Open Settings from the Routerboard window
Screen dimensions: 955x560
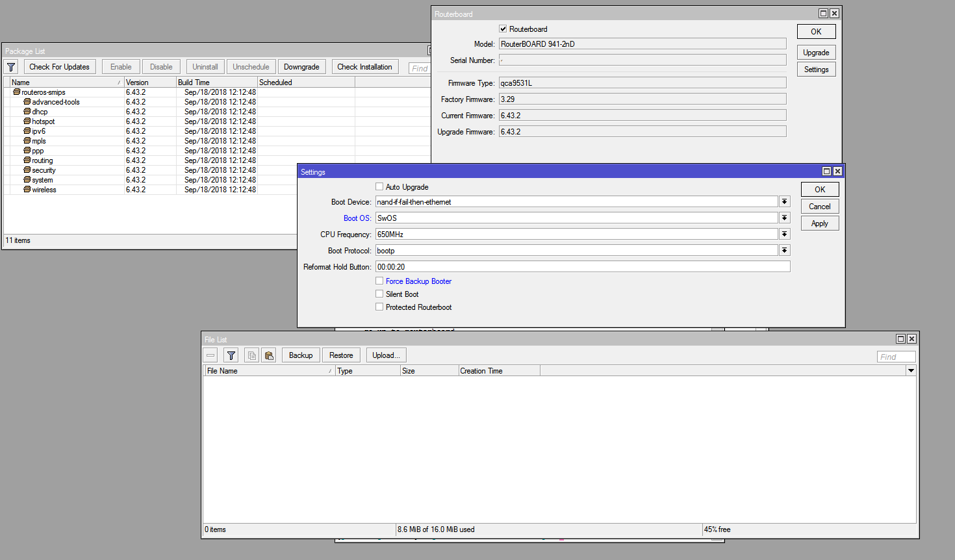[816, 70]
